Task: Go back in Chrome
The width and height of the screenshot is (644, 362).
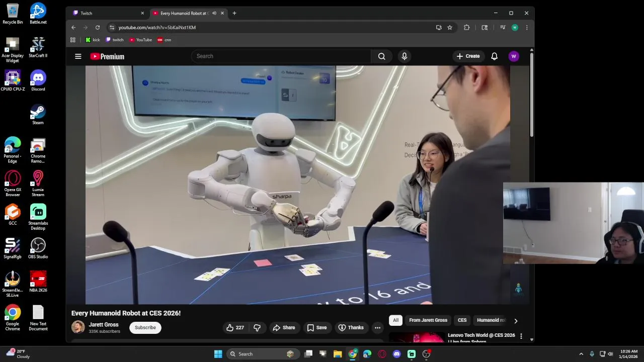Action: [73, 28]
